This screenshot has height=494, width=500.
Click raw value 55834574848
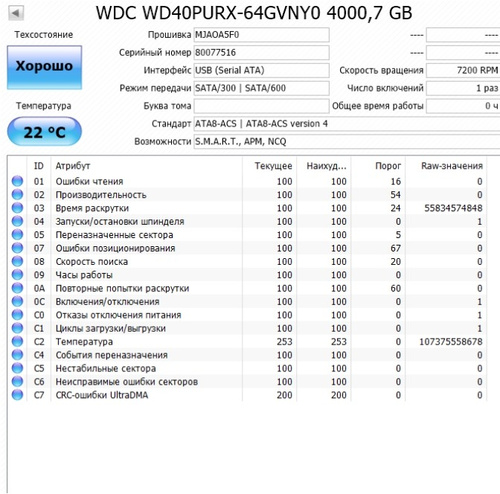pyautogui.click(x=453, y=208)
